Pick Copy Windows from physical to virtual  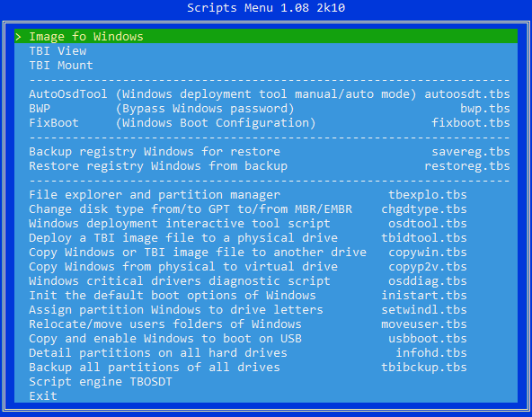[266, 267]
